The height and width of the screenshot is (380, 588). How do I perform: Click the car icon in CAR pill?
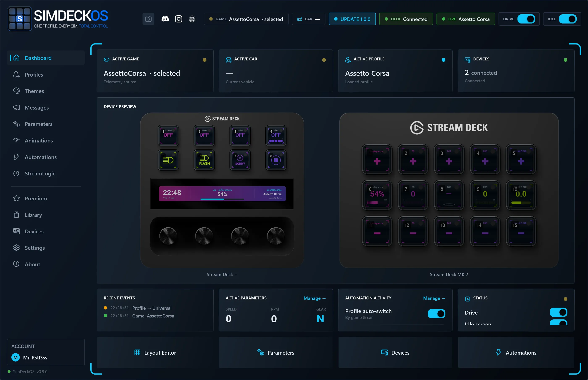pos(299,19)
